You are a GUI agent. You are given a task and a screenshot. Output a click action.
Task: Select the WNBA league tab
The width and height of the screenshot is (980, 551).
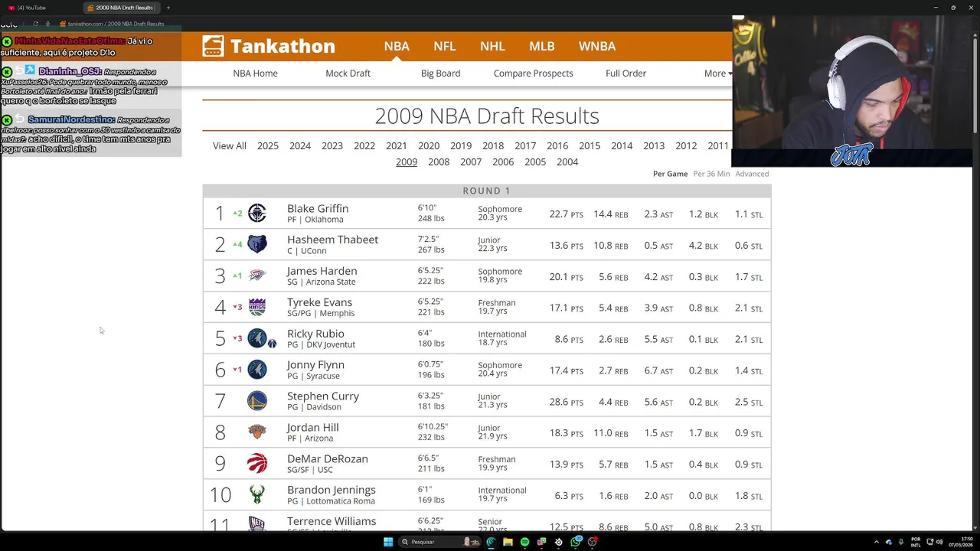[x=597, y=46]
